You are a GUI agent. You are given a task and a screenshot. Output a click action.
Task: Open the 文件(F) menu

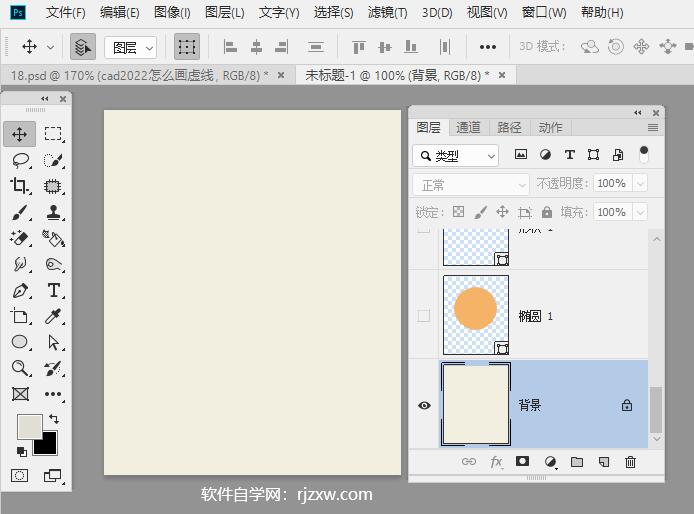tap(66, 12)
